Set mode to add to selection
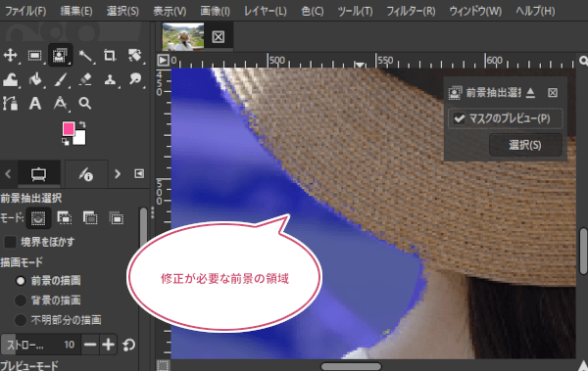 point(64,217)
